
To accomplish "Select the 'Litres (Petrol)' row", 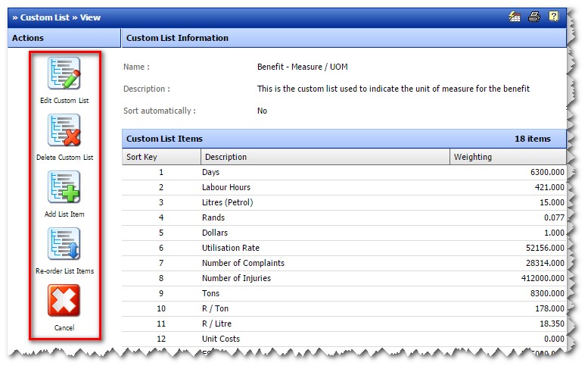I will pyautogui.click(x=344, y=202).
